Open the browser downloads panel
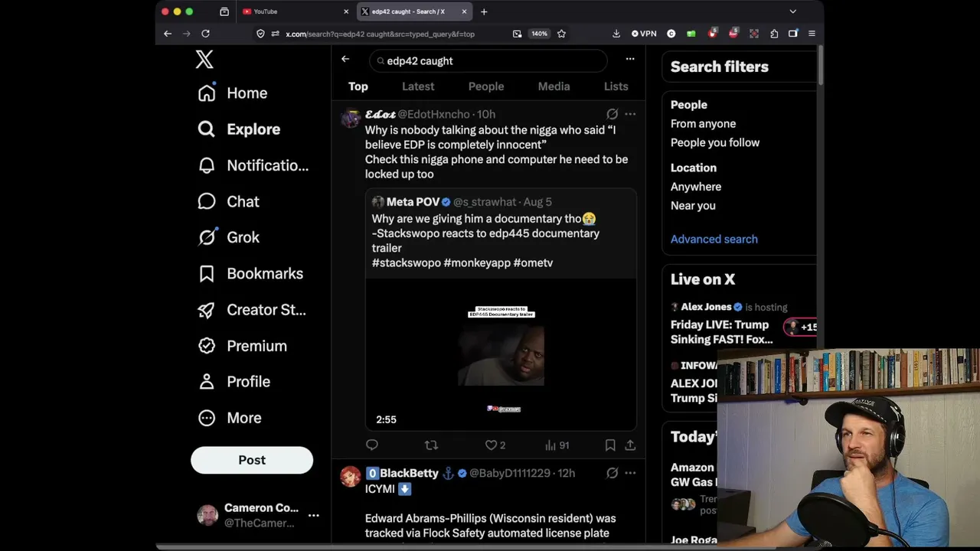Viewport: 980px width, 551px height. coord(616,34)
